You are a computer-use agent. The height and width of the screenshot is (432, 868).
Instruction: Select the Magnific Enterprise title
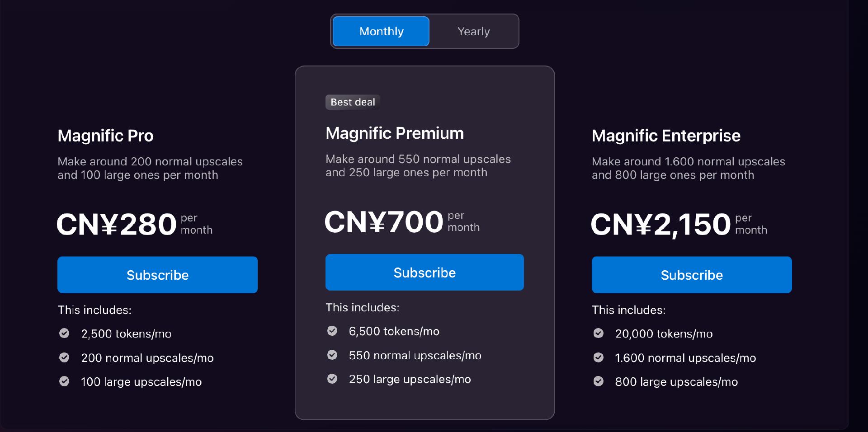(666, 136)
